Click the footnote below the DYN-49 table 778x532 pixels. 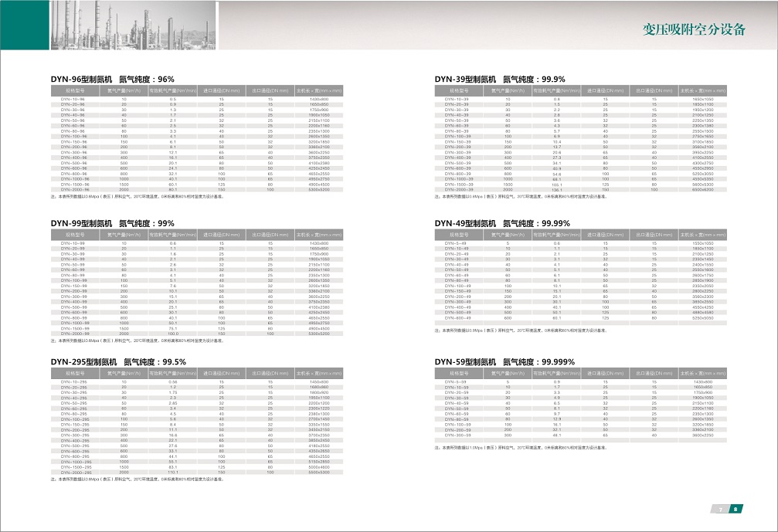[521, 330]
